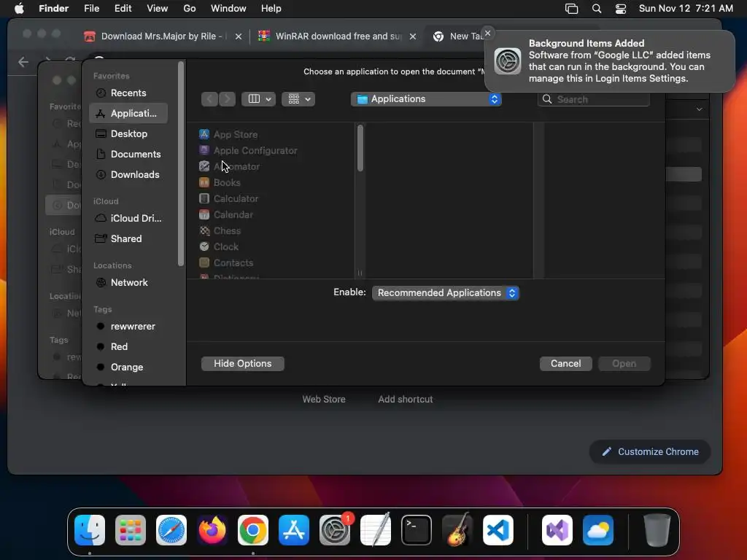The image size is (747, 560).
Task: Click the chevron behind the dialog at right
Action: pyautogui.click(x=700, y=109)
